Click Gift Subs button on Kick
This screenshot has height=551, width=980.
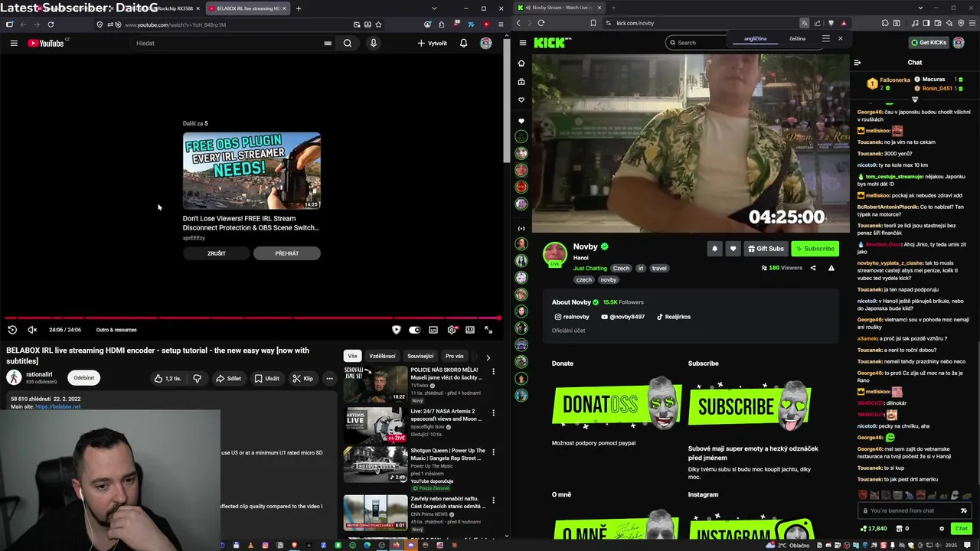(x=766, y=248)
